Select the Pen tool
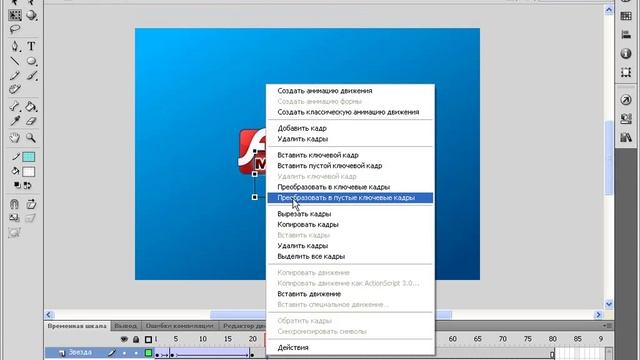The image size is (640, 360). pyautogui.click(x=15, y=46)
